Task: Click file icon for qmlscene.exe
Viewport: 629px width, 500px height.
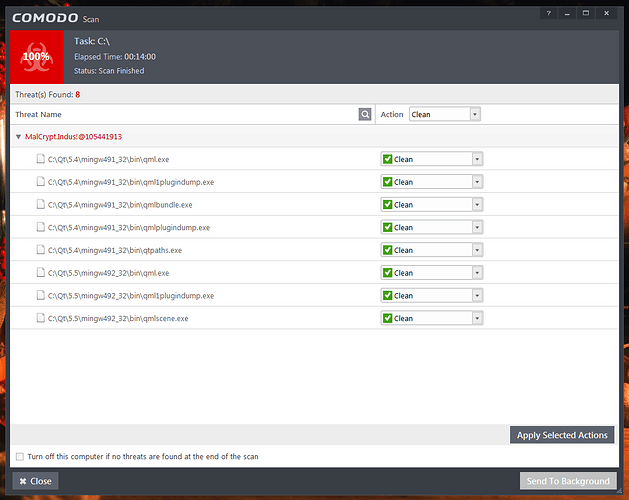Action: click(x=41, y=318)
